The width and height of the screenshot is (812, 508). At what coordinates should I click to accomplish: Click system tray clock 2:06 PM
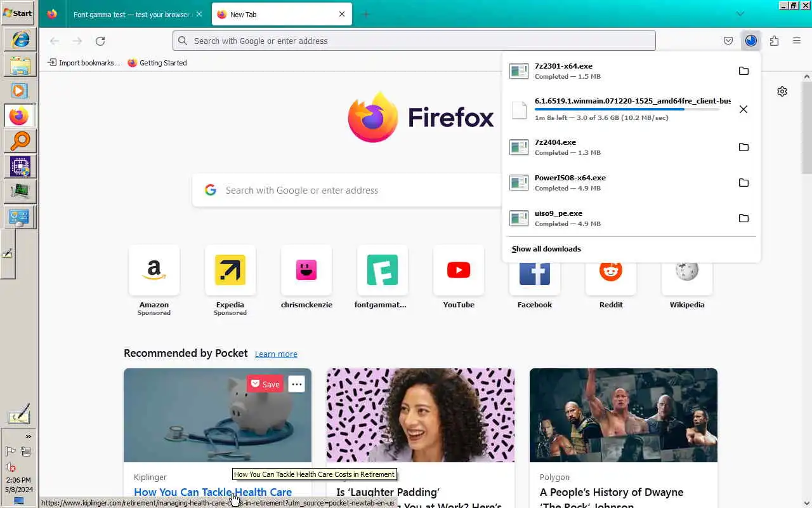18,480
